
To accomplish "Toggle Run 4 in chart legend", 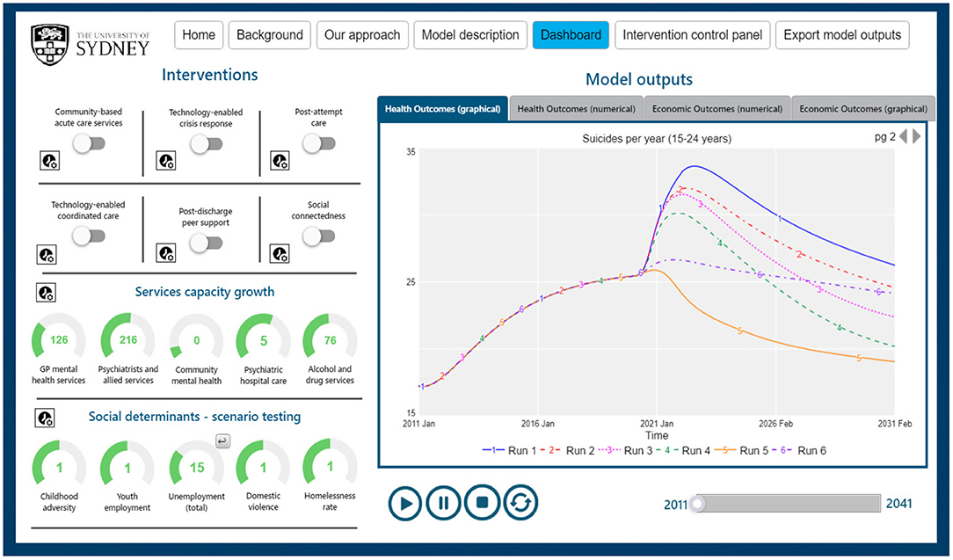I will pyautogui.click(x=683, y=451).
